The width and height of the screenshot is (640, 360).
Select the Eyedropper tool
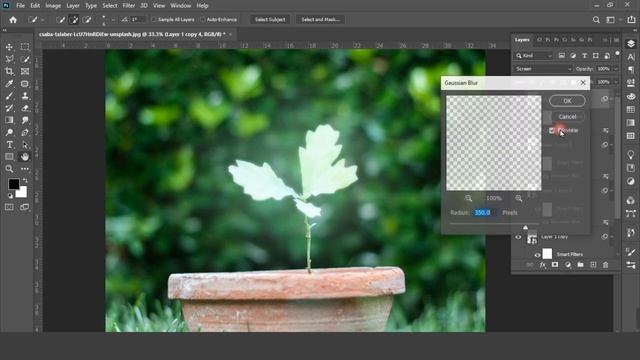coord(9,84)
